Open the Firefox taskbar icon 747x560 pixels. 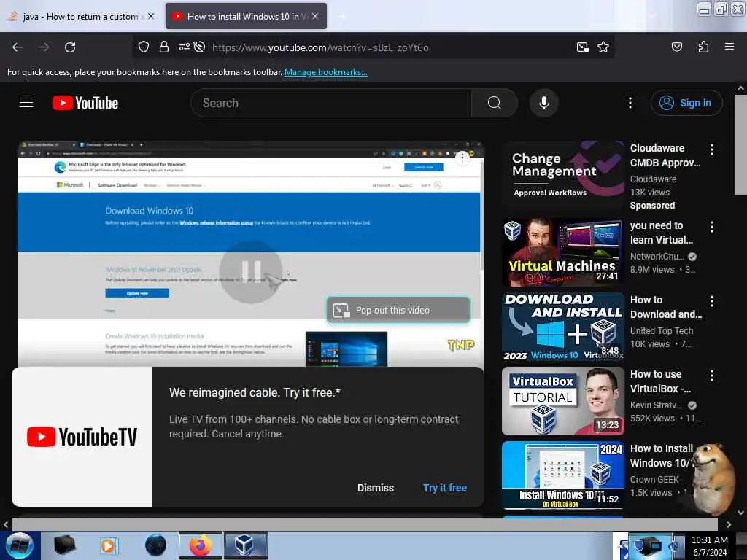pos(201,545)
